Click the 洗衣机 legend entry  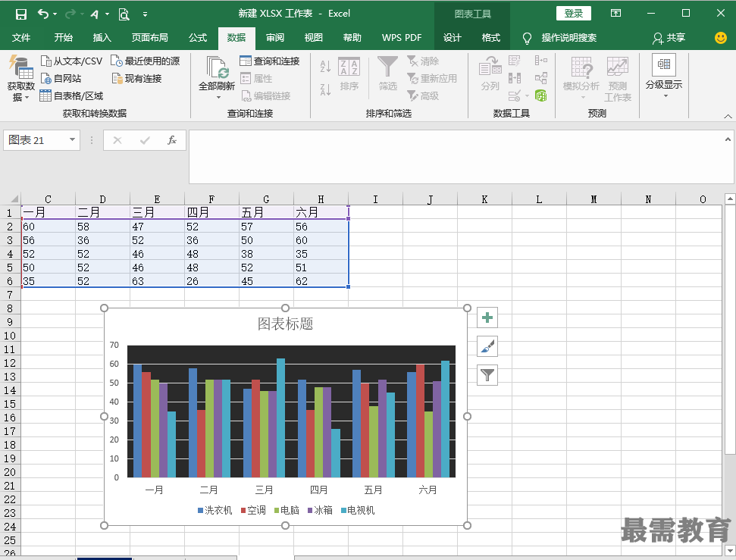point(215,510)
